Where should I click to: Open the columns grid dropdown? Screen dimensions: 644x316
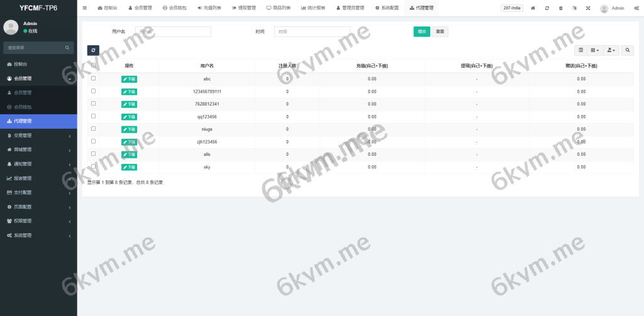coord(594,50)
